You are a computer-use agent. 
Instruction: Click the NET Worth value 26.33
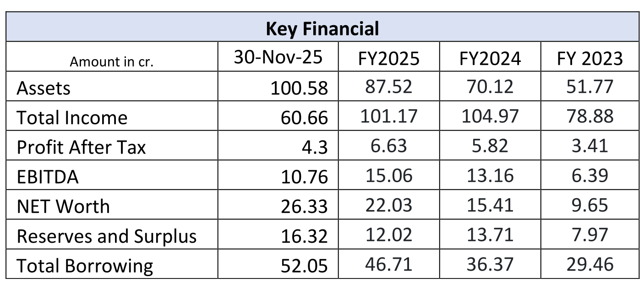click(305, 206)
